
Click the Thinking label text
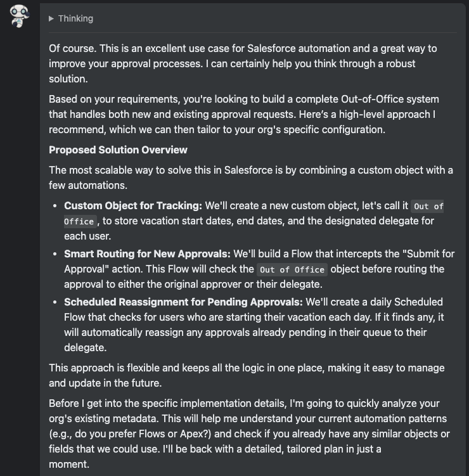pos(75,19)
